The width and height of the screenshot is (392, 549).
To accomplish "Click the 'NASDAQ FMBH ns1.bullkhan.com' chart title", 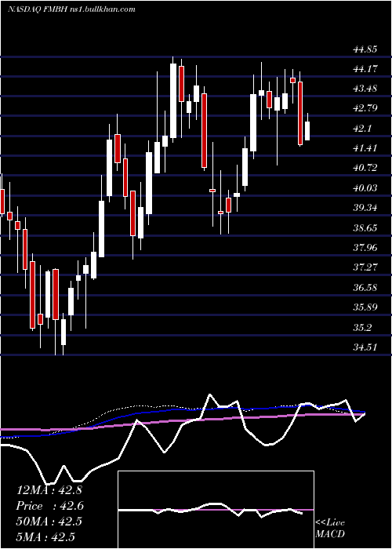I will pos(71,9).
